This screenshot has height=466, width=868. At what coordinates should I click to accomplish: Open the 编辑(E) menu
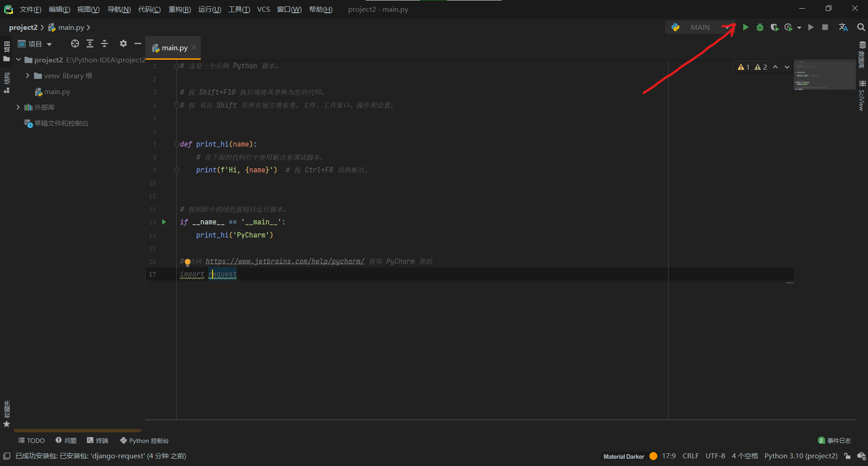(59, 10)
